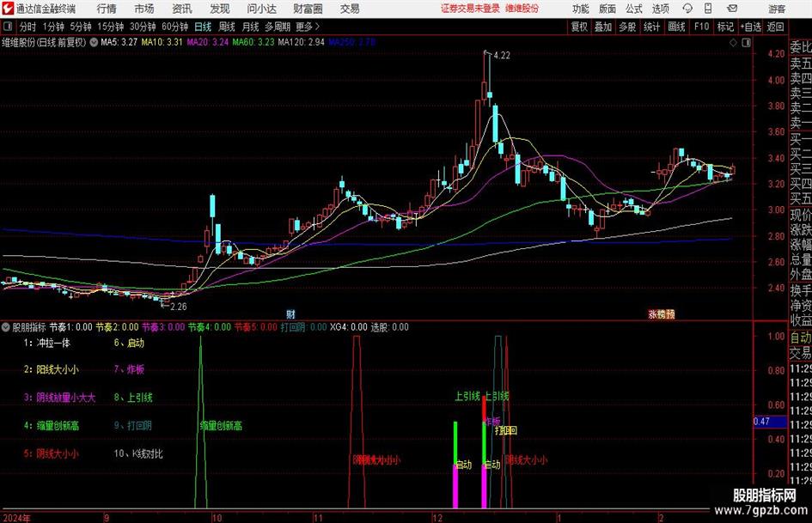The width and height of the screenshot is (812, 523).
Task: Open the 版面 menu
Action: pyautogui.click(x=607, y=9)
